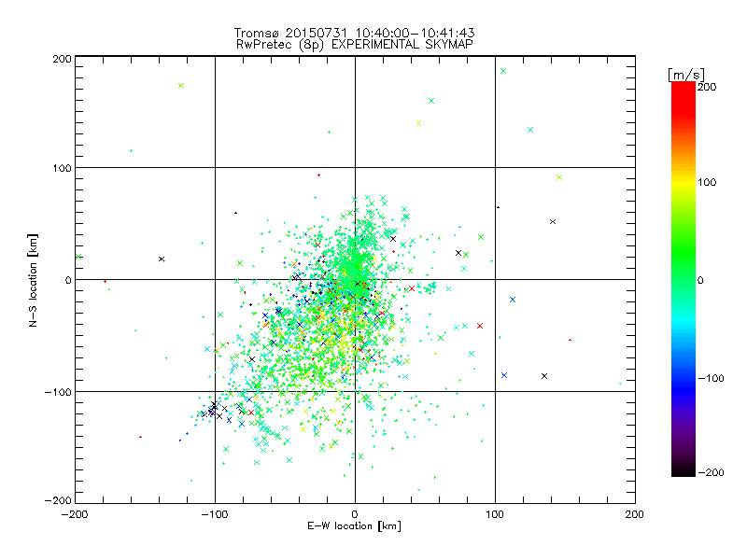Select the blue cross east of 100 km below zero line

[x=513, y=300]
